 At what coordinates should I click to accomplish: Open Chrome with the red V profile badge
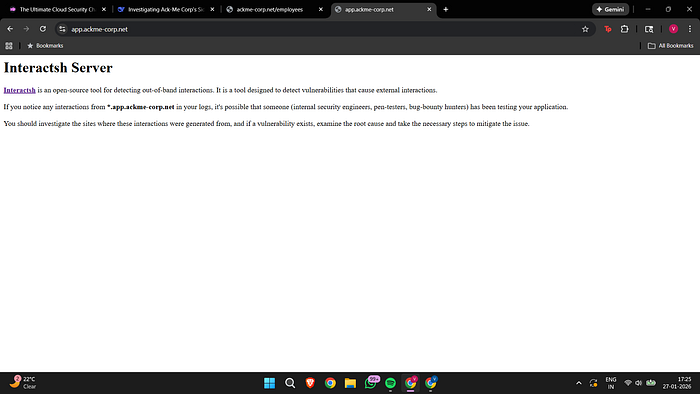coord(410,383)
